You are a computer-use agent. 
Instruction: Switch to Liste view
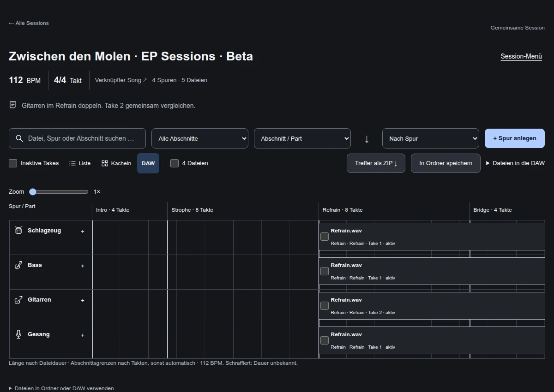(x=80, y=163)
